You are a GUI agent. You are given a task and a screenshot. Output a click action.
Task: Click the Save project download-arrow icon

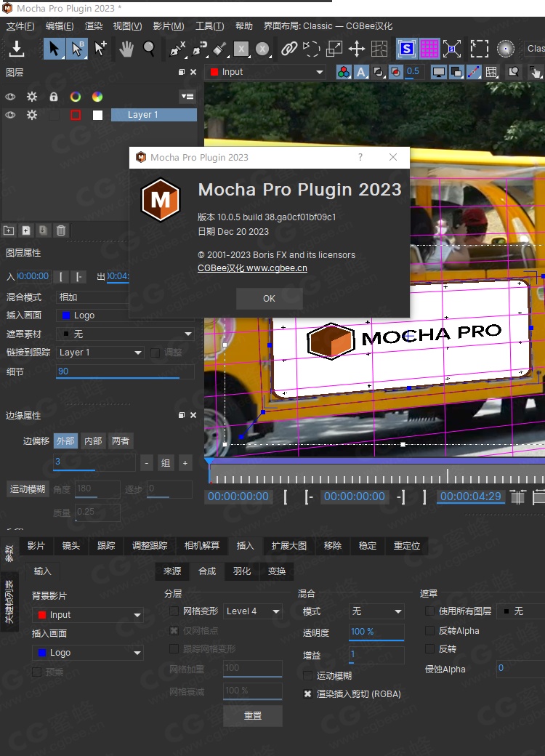coord(17,48)
